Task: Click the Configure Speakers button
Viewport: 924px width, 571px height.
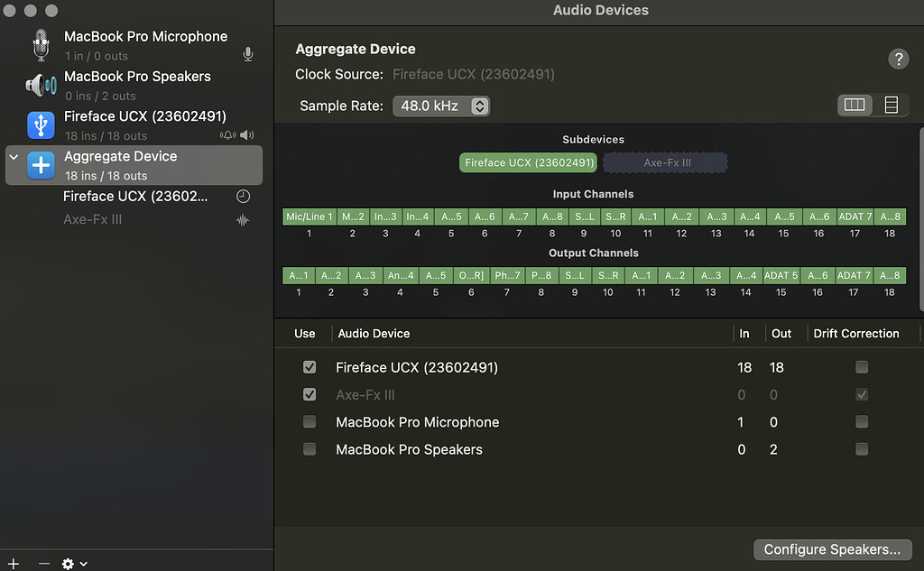Action: [x=832, y=549]
